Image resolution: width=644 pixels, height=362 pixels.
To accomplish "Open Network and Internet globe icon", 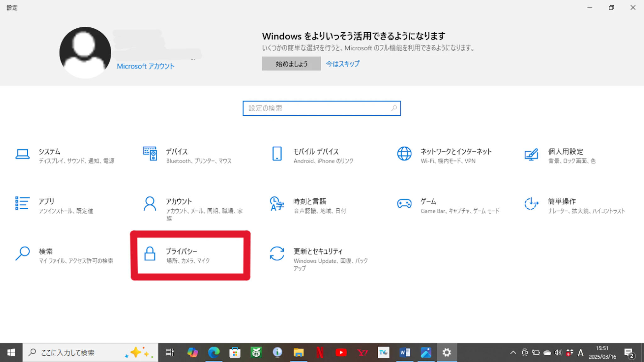I will 404,154.
